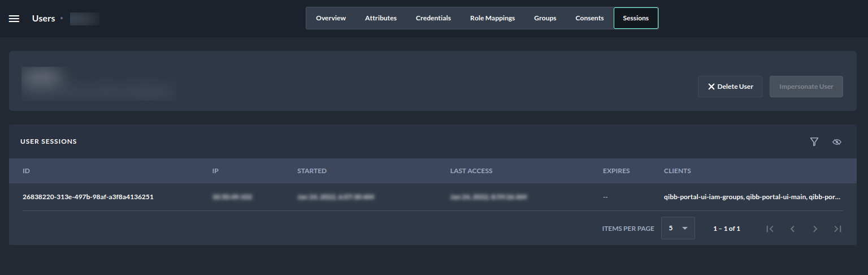Image resolution: width=868 pixels, height=275 pixels.
Task: Go to Role Mappings tab
Action: 492,18
